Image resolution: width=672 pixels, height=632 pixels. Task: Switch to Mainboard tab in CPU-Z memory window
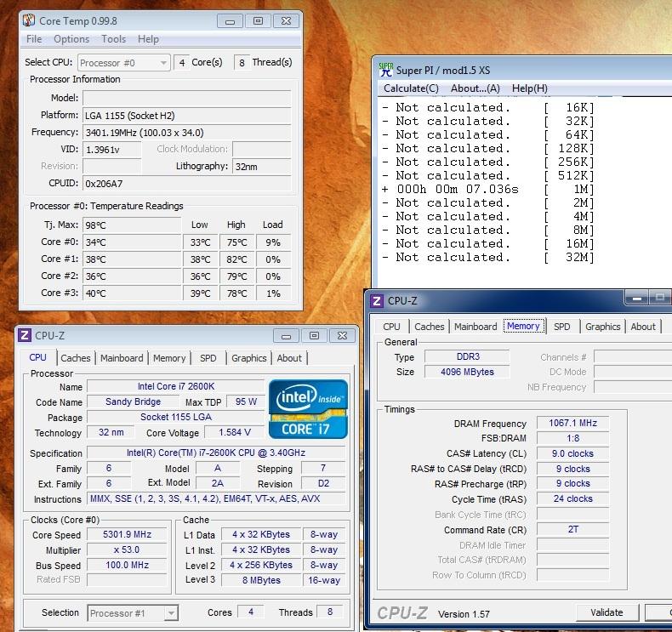[476, 327]
